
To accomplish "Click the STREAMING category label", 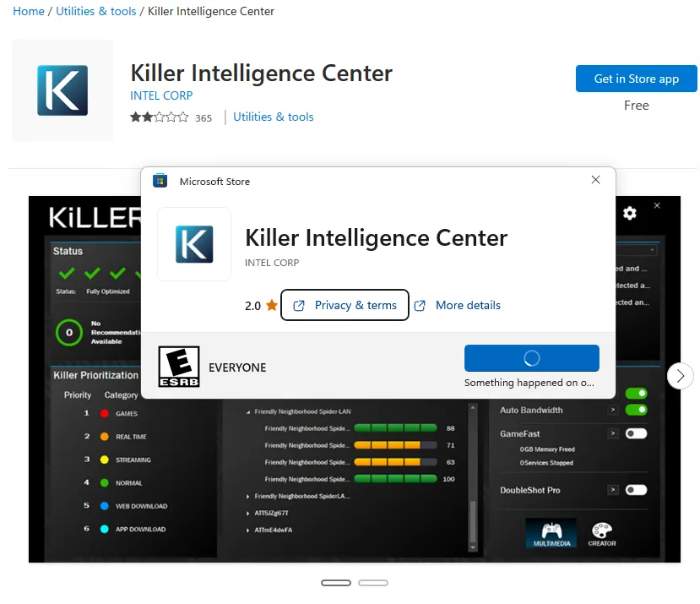I will [133, 460].
